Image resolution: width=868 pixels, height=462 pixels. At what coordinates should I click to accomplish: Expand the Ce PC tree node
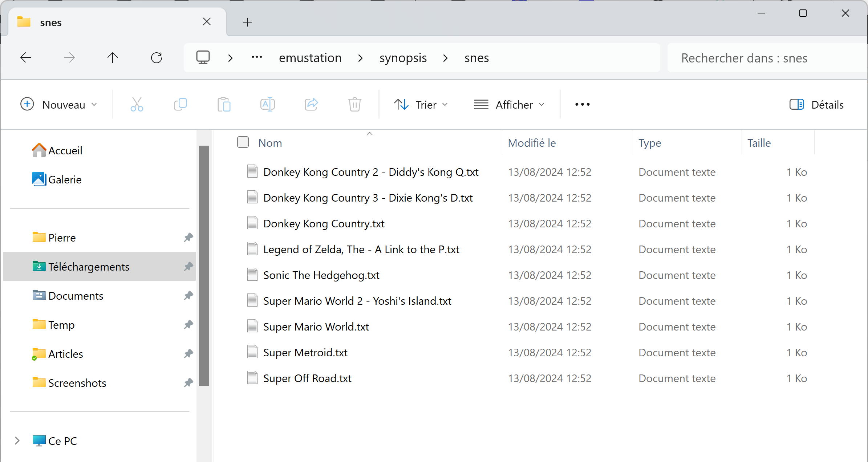click(17, 441)
